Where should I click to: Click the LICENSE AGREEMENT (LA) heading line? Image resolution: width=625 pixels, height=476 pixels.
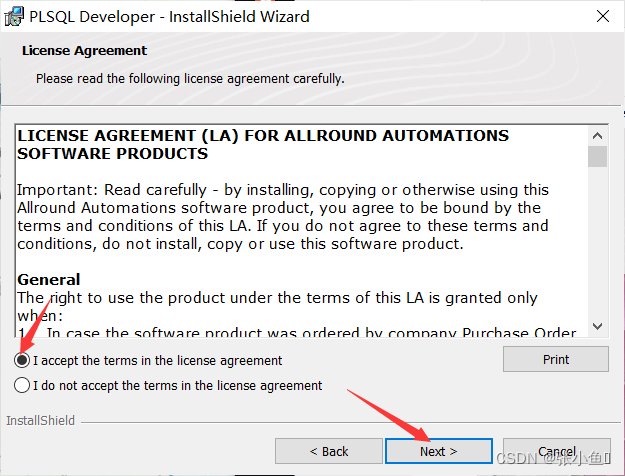tap(263, 136)
